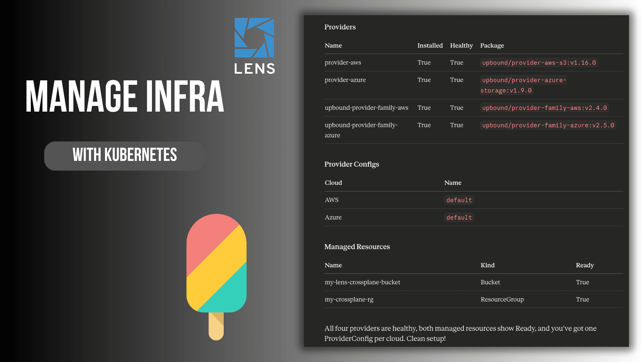Click the upbound/provider-aws-s3:v1.16.0 package tag

[539, 63]
